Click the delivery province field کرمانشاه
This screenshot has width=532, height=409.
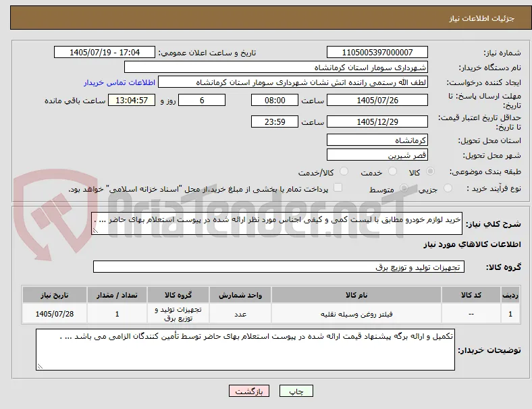377,140
